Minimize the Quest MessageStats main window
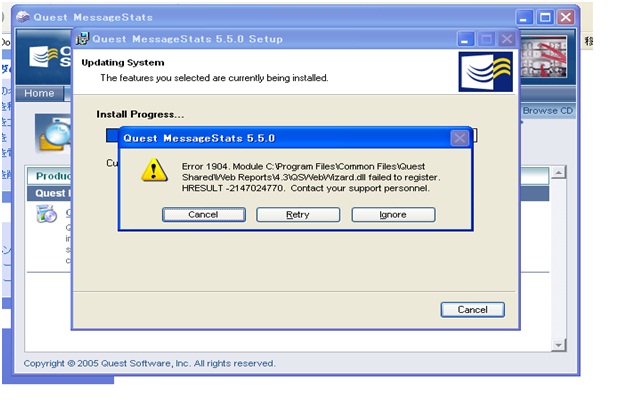This screenshot has width=627, height=411. click(524, 17)
